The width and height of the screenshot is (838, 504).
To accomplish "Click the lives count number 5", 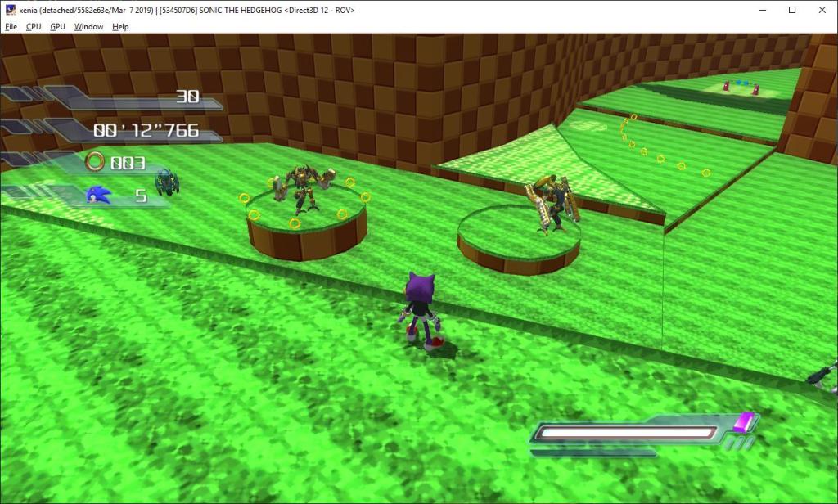I will pyautogui.click(x=141, y=196).
